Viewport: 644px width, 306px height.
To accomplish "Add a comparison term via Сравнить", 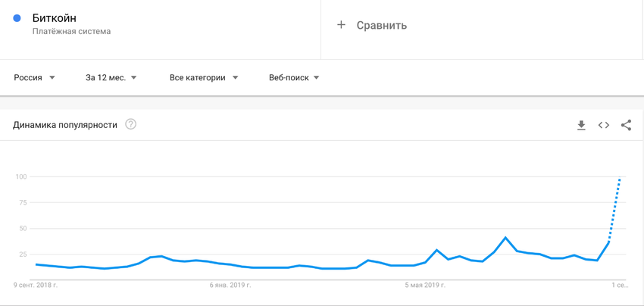I will [382, 26].
